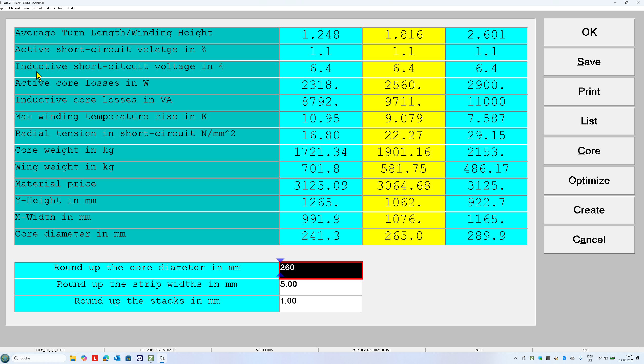Open the Bluetooth tray icon
Screen dimensions: 644x364
coord(564,358)
